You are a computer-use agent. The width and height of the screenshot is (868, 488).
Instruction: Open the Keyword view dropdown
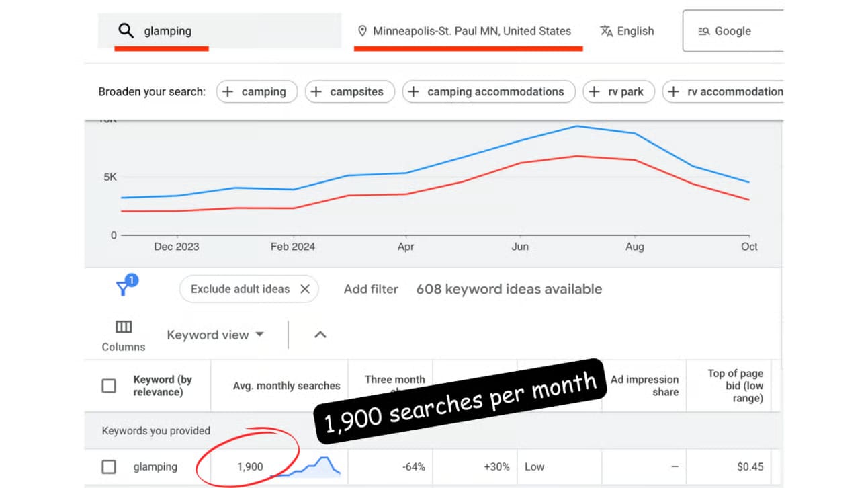pos(215,335)
